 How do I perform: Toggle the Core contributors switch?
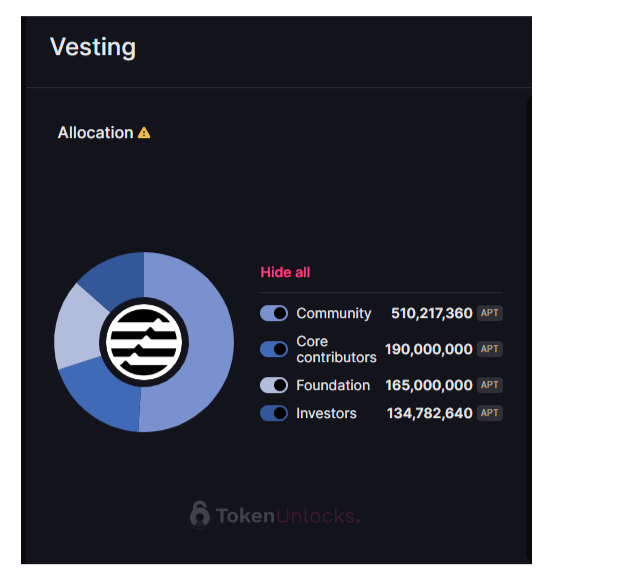point(274,349)
